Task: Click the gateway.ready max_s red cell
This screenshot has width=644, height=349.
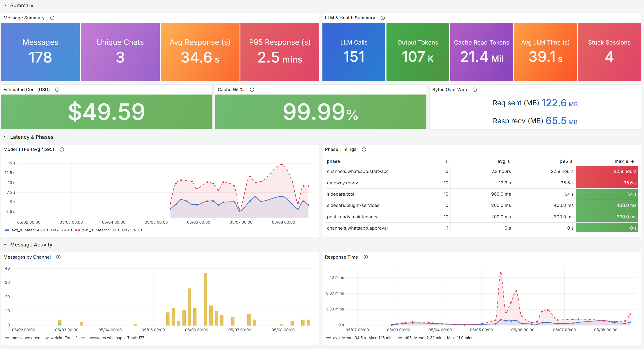Action: pos(607,183)
